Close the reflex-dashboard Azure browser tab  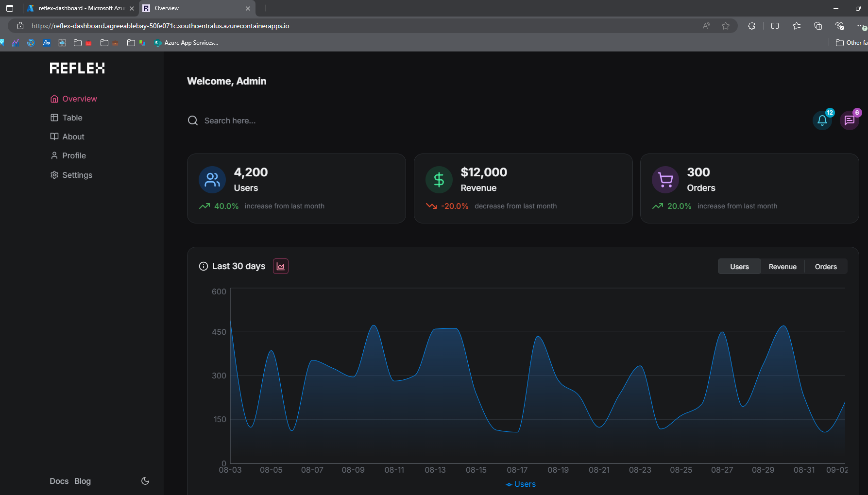[132, 8]
